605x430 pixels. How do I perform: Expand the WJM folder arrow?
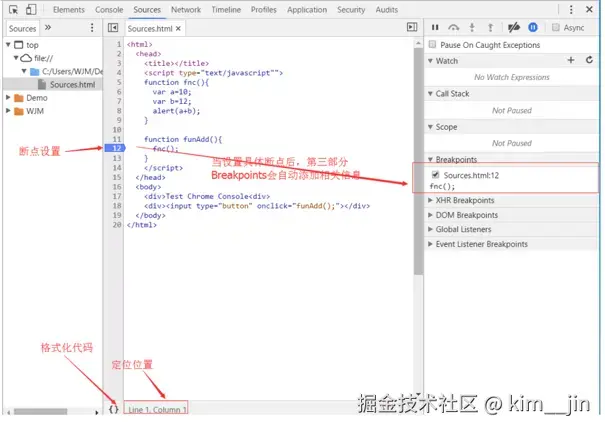tap(8, 111)
